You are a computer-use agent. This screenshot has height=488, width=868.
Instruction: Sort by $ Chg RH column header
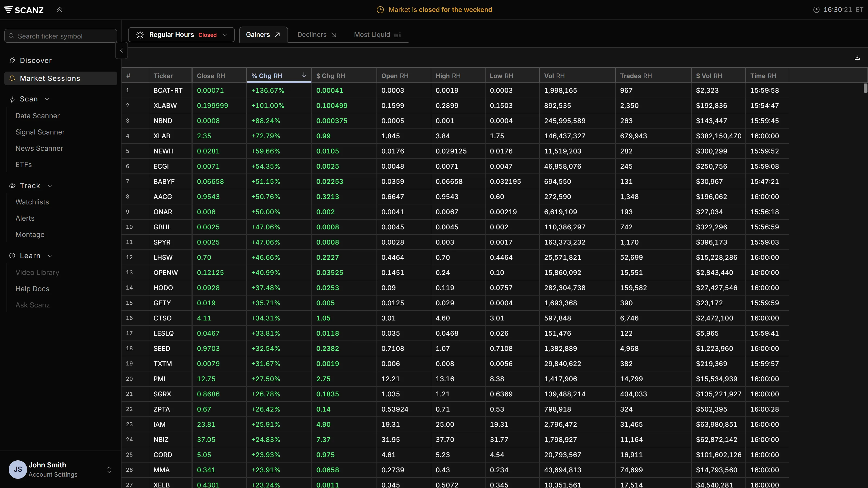coord(344,76)
